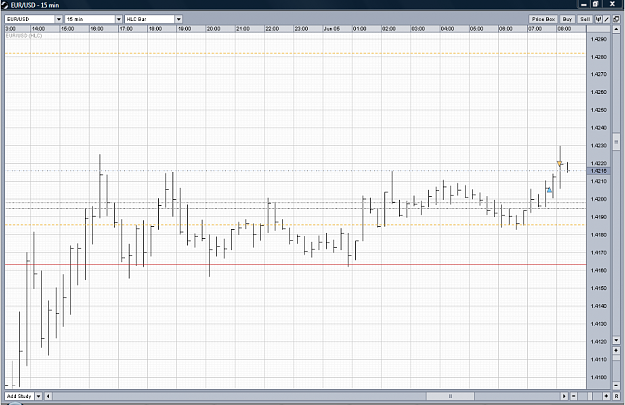Image resolution: width=625 pixels, height=405 pixels.
Task: Click the 1.4200 price axis label
Action: (x=599, y=199)
